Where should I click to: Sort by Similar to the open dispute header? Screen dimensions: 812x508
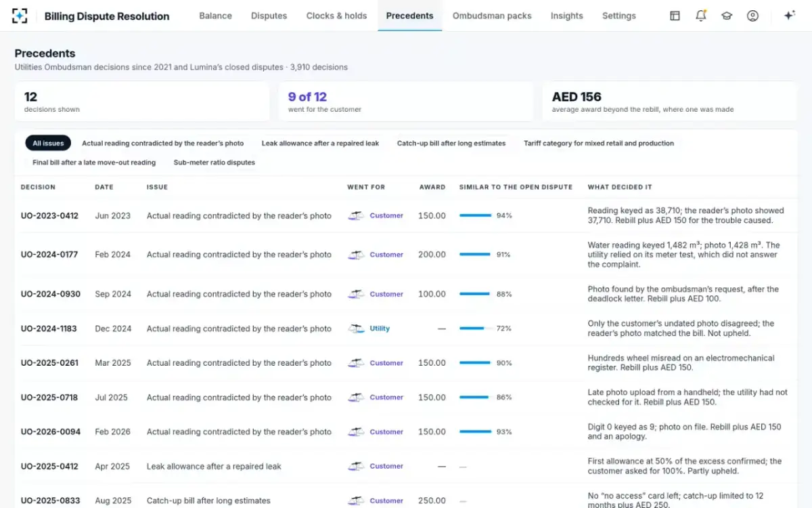coord(516,187)
